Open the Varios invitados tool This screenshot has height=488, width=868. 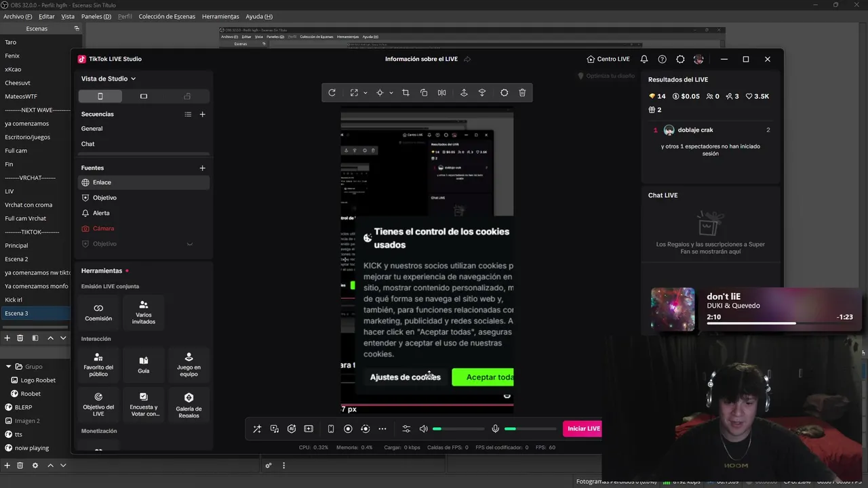pyautogui.click(x=143, y=312)
